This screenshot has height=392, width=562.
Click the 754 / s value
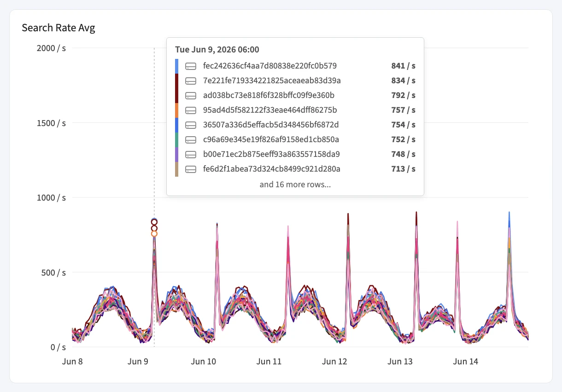404,125
